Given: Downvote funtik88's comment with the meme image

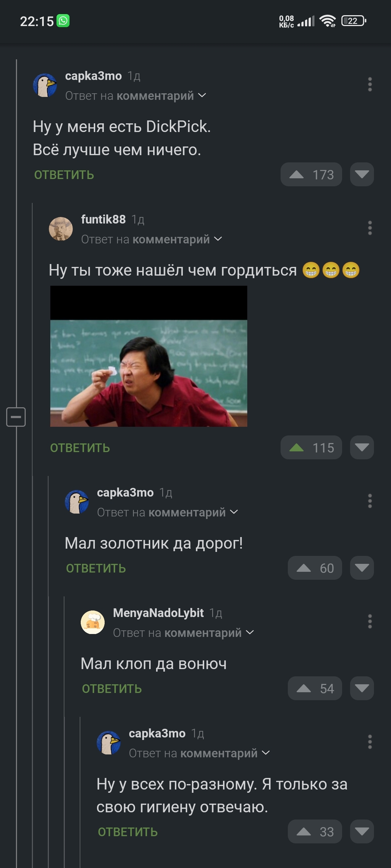Looking at the screenshot, I should coord(362,448).
